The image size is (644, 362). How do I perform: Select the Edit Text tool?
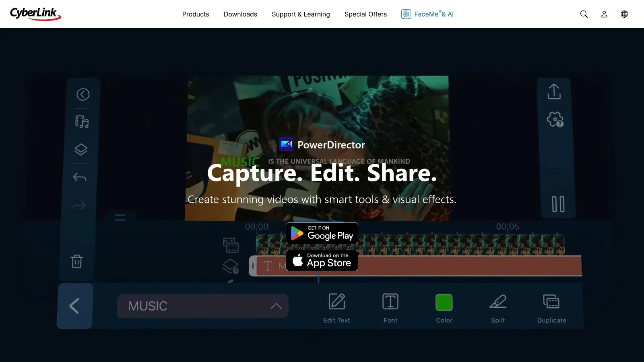pyautogui.click(x=337, y=309)
